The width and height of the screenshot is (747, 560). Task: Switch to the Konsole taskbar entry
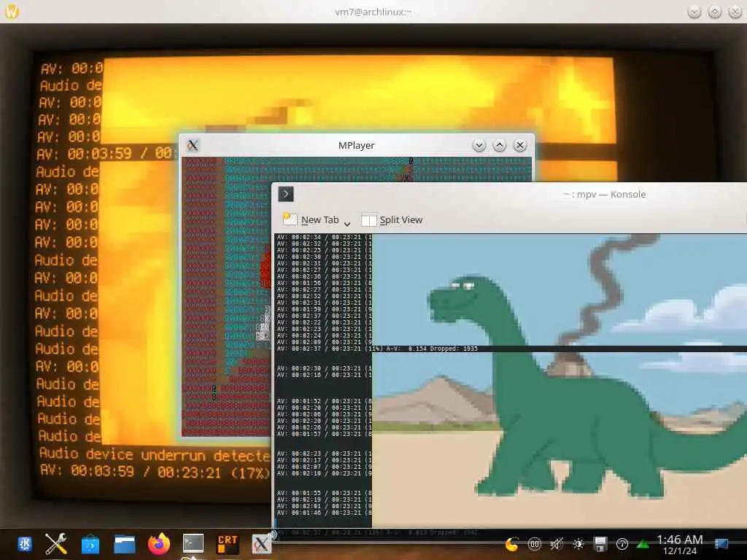[x=193, y=543]
